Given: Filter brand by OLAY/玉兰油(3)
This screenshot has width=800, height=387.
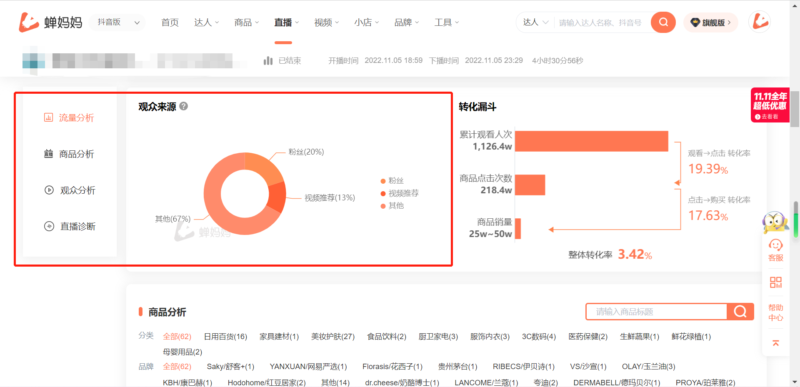Looking at the screenshot, I should (648, 367).
